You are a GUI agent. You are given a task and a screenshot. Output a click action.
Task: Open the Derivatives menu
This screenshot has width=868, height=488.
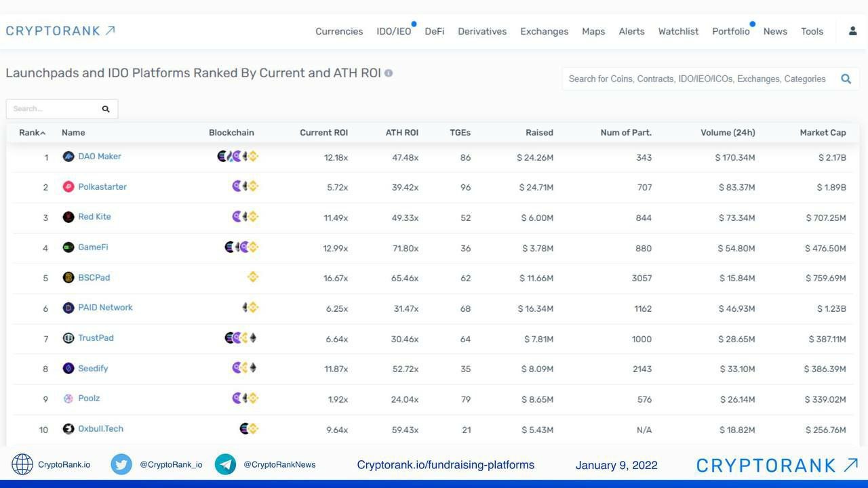point(482,31)
